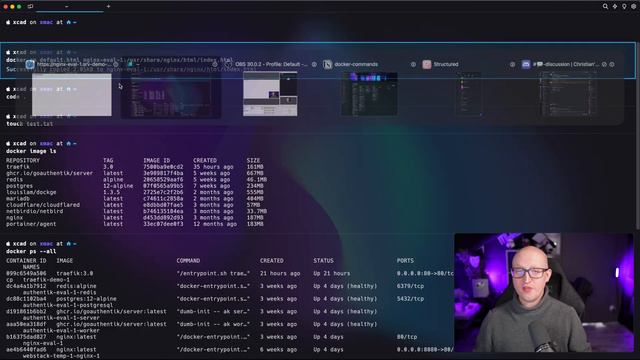Switch to the OBS 30.0.2 window thumbnail
The image size is (640, 360).
[x=270, y=94]
